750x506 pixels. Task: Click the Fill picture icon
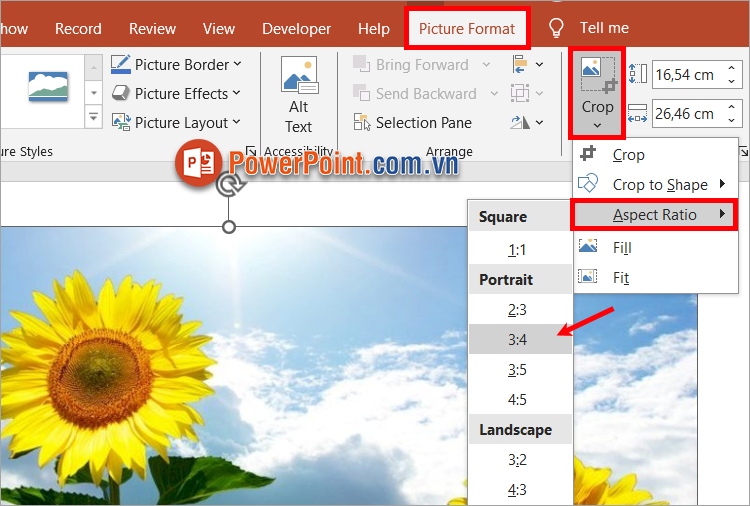coord(588,246)
